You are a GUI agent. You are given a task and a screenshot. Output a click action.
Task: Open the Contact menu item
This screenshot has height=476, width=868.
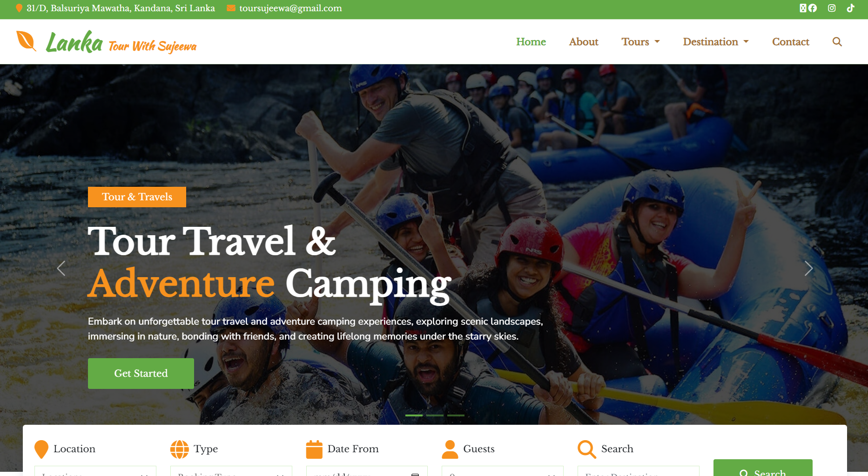point(790,42)
